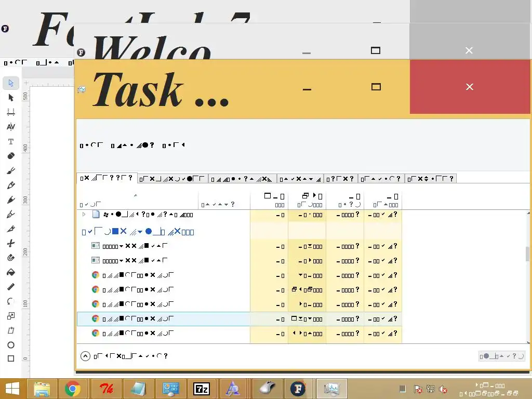
Task: Switch to the fifth Task Manager tab
Action: (340, 179)
